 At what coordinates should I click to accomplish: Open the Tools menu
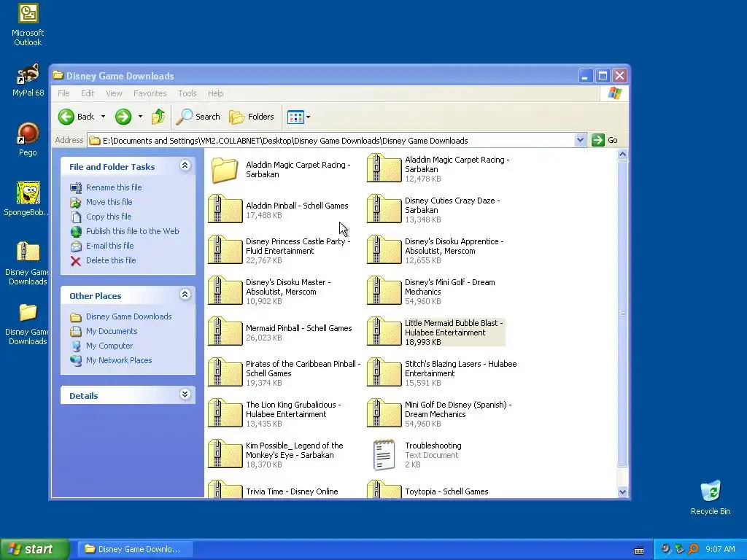(x=187, y=93)
